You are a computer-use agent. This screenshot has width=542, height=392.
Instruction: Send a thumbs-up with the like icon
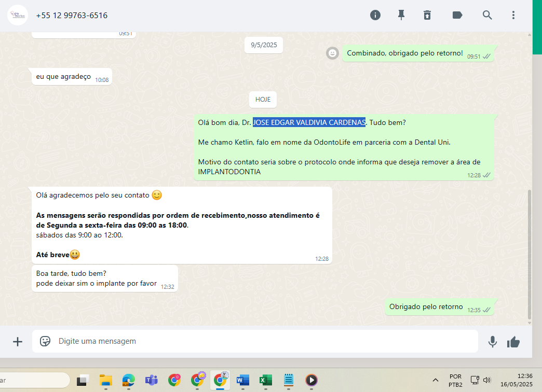coord(513,342)
